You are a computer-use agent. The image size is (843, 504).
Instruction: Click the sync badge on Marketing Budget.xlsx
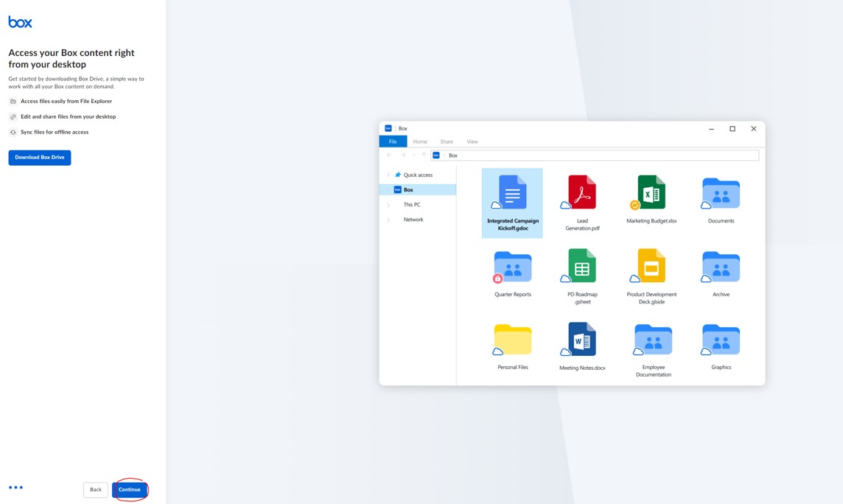point(635,205)
